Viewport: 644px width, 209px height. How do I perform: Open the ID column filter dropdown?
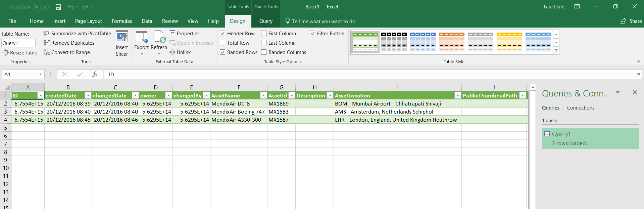point(41,95)
